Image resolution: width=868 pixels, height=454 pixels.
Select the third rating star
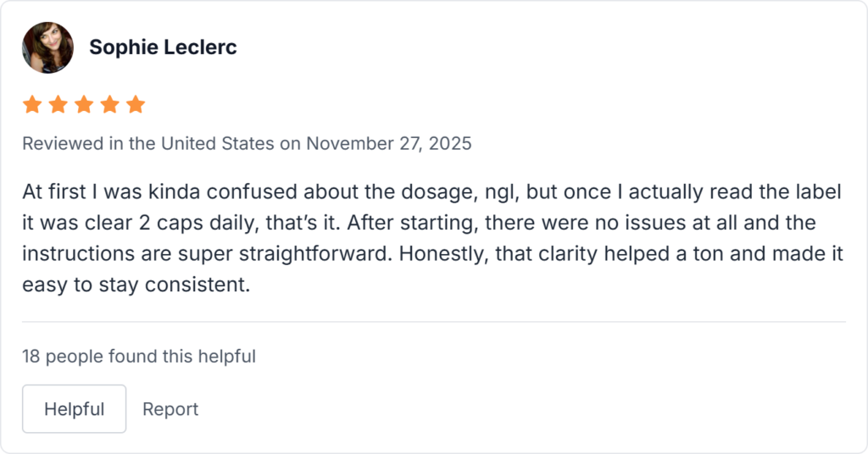(84, 105)
